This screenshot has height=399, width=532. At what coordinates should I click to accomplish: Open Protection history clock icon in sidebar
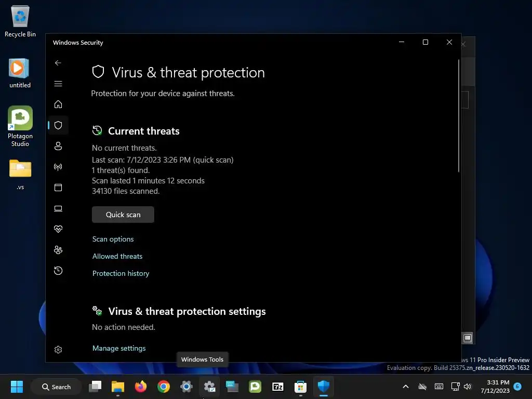click(x=58, y=271)
